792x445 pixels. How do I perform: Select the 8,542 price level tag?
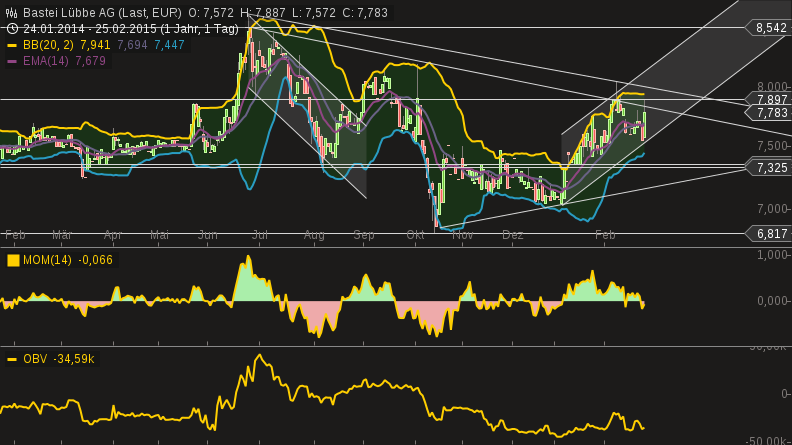click(x=770, y=28)
